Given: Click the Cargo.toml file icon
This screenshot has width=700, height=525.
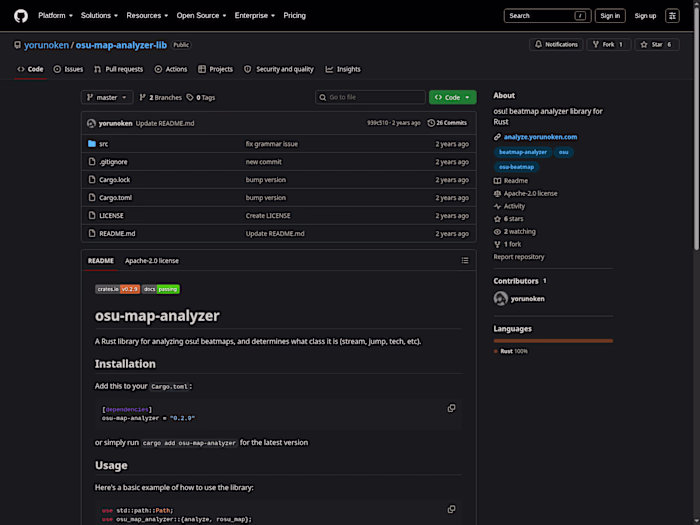Looking at the screenshot, I should [x=92, y=197].
